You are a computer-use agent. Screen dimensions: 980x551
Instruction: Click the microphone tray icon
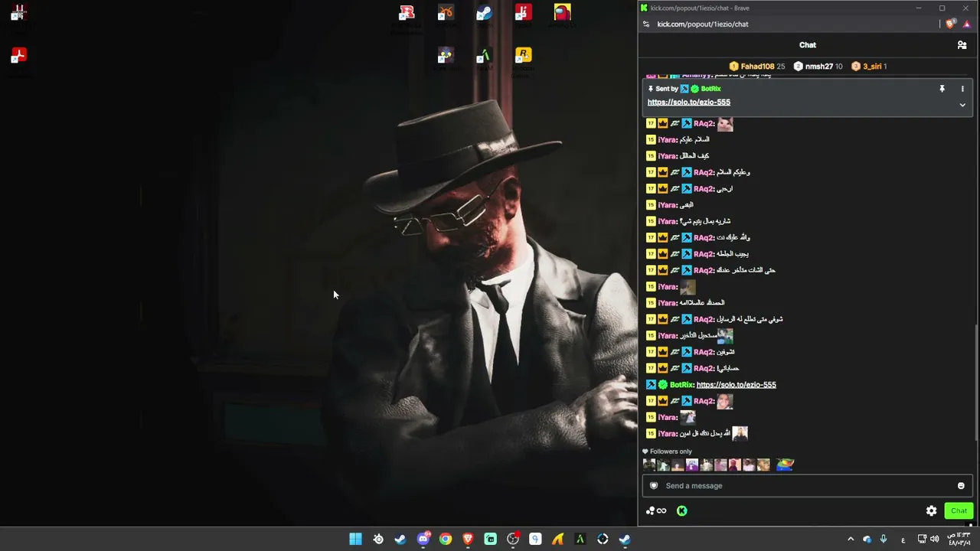[884, 540]
